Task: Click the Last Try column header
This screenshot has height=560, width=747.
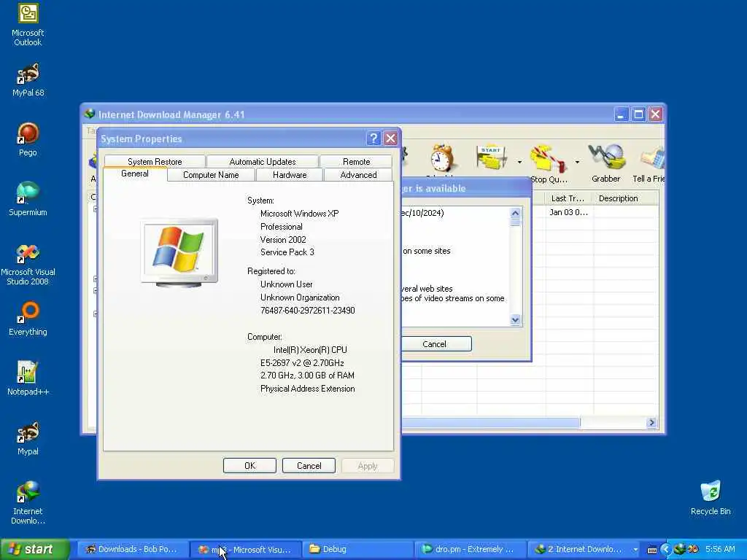Action: pos(568,198)
